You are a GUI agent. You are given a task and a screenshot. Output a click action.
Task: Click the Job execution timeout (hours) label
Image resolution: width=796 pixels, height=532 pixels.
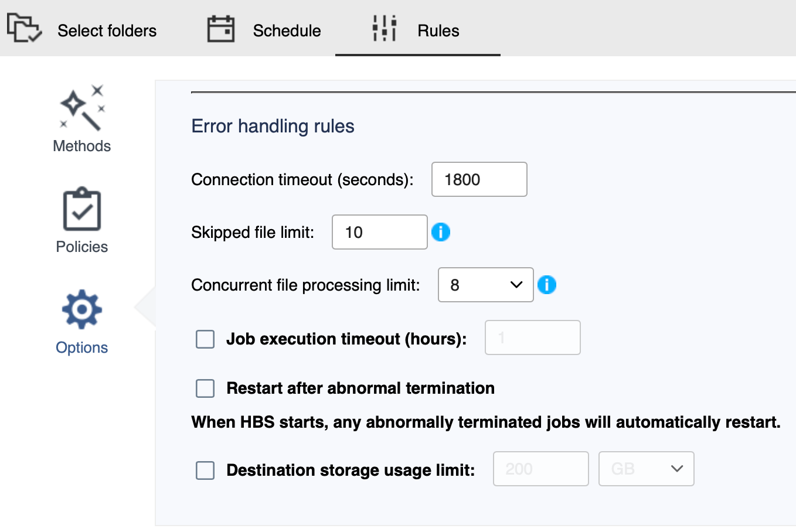pyautogui.click(x=346, y=339)
